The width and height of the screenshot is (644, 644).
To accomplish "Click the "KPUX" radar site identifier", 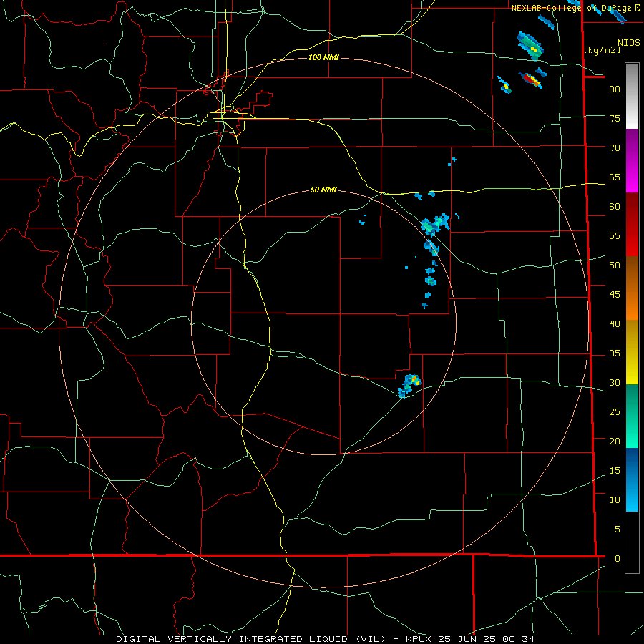I will tap(419, 639).
